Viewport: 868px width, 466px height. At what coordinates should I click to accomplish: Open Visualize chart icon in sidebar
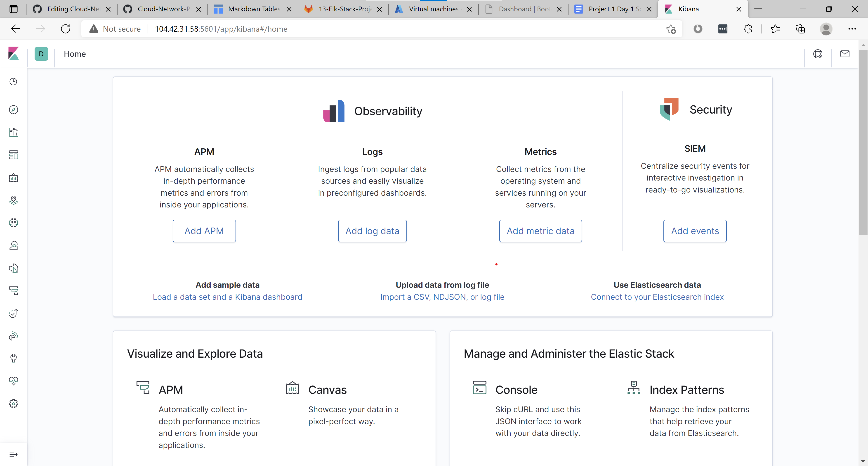14,132
